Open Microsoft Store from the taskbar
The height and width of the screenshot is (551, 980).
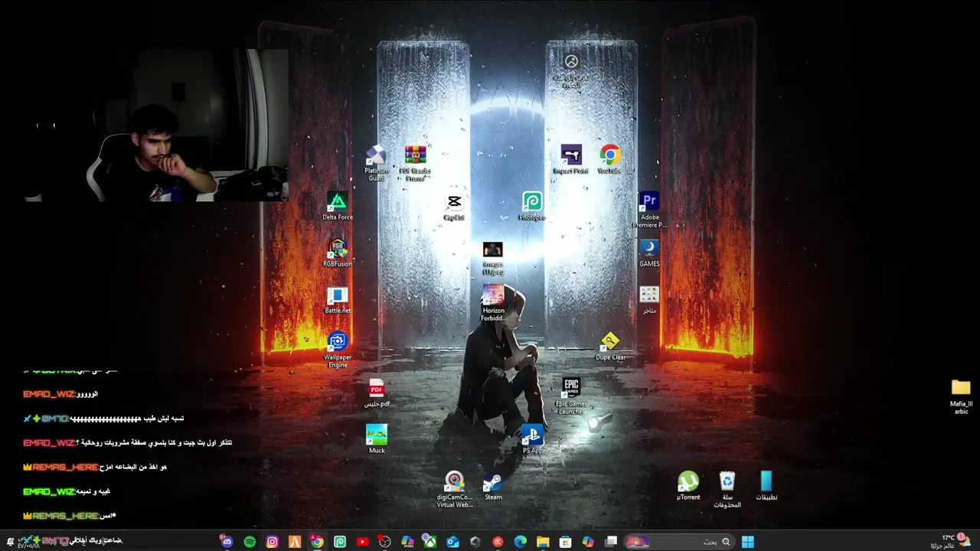click(565, 542)
